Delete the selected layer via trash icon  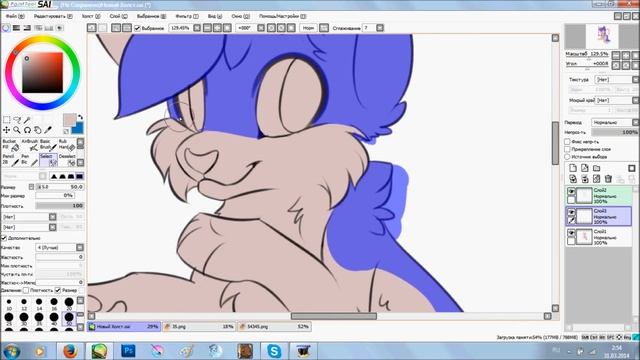click(608, 179)
